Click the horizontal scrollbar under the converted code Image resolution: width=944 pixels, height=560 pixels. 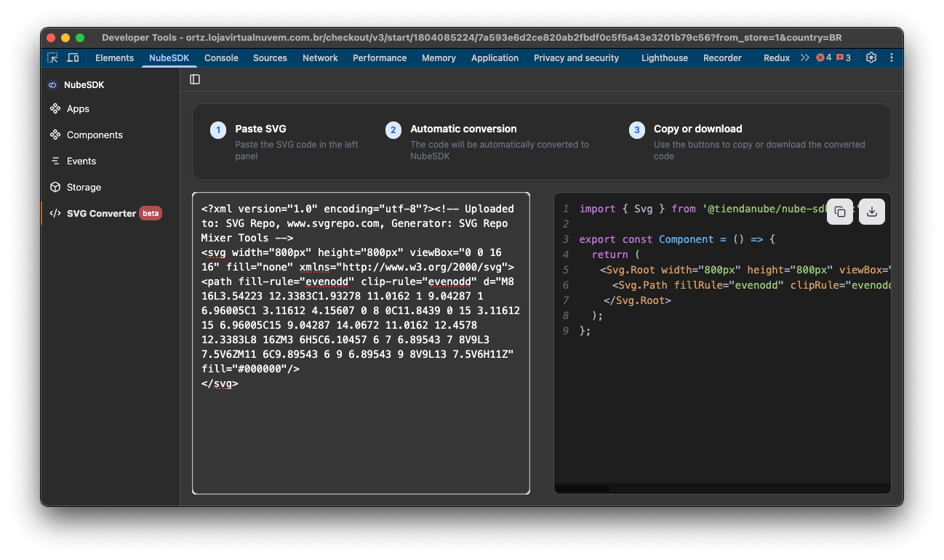click(x=582, y=488)
